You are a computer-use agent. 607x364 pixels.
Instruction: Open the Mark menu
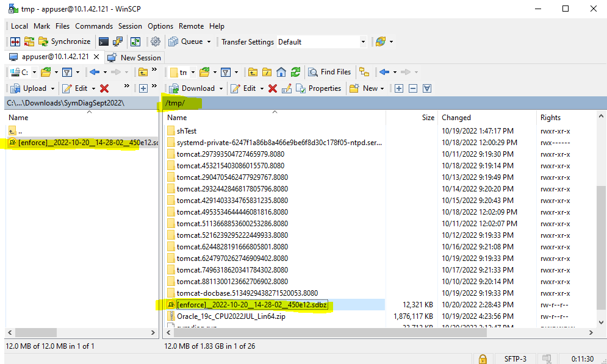pyautogui.click(x=42, y=26)
